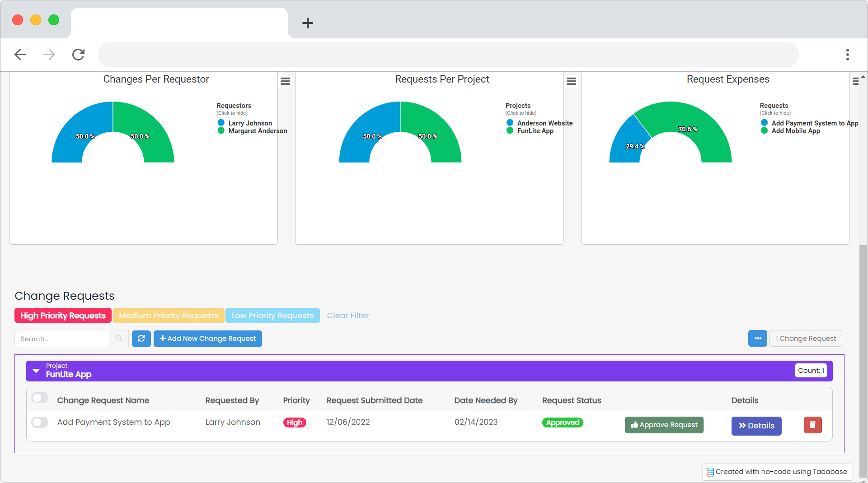The image size is (868, 483).
Task: Sort by Request Submitted Date column header
Action: [375, 400]
